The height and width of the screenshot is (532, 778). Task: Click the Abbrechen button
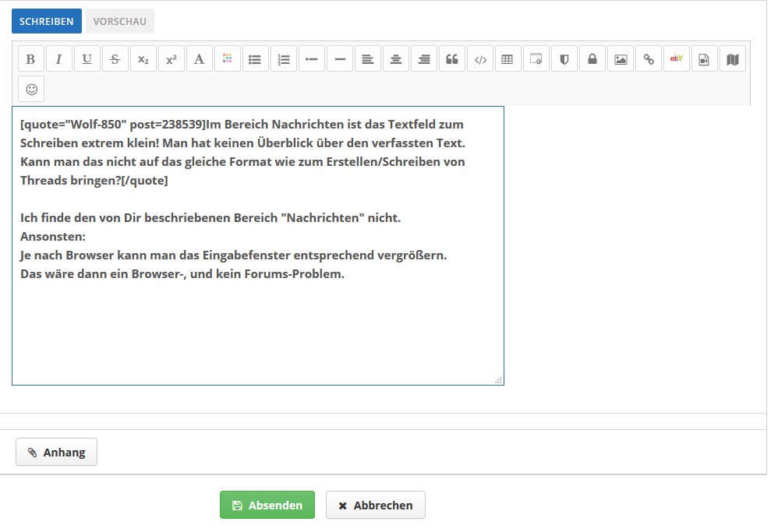click(376, 506)
